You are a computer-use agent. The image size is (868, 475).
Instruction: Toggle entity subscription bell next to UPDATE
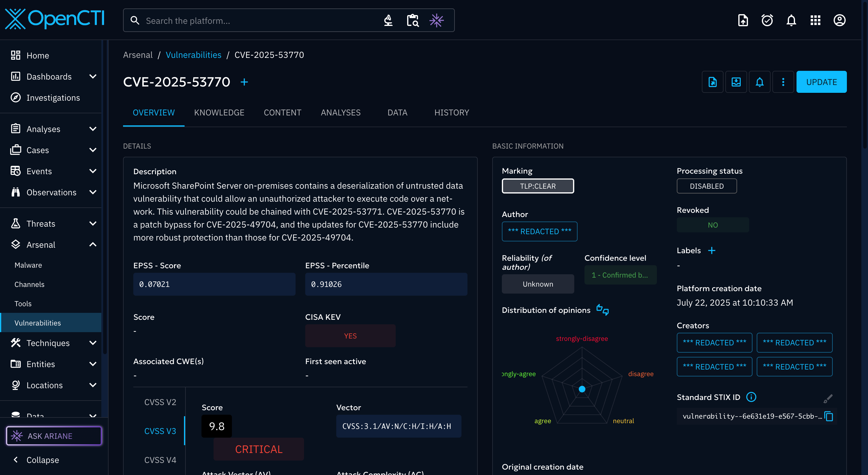click(759, 82)
